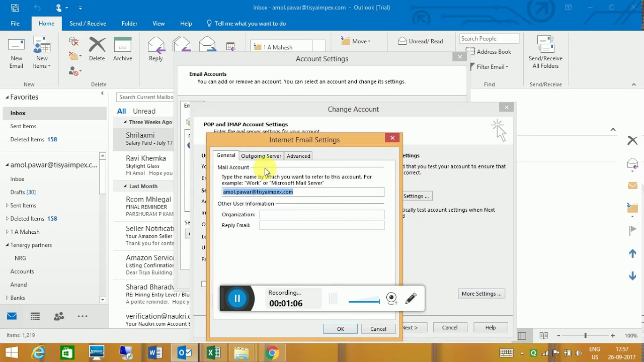Screen dimensions: 644x362
Task: Open the Ravi Khemka Skylight Glass email
Action: [x=143, y=165]
